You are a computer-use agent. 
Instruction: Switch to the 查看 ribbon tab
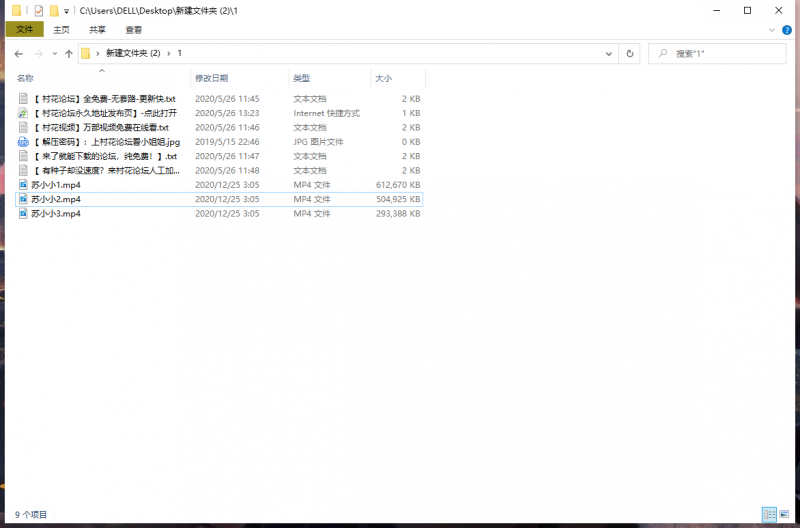[133, 30]
